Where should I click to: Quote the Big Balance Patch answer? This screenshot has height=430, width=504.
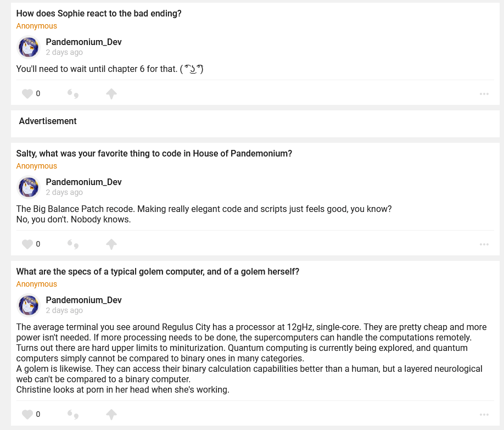point(73,244)
